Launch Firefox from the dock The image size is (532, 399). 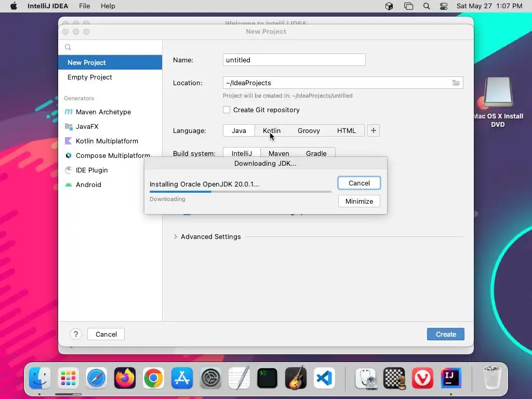coord(125,378)
